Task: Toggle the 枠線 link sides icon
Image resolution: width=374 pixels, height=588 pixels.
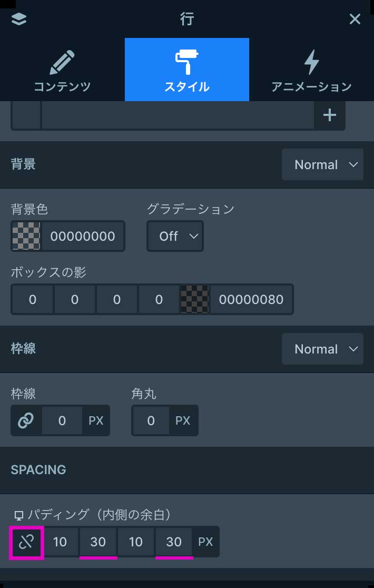Action: (x=26, y=420)
